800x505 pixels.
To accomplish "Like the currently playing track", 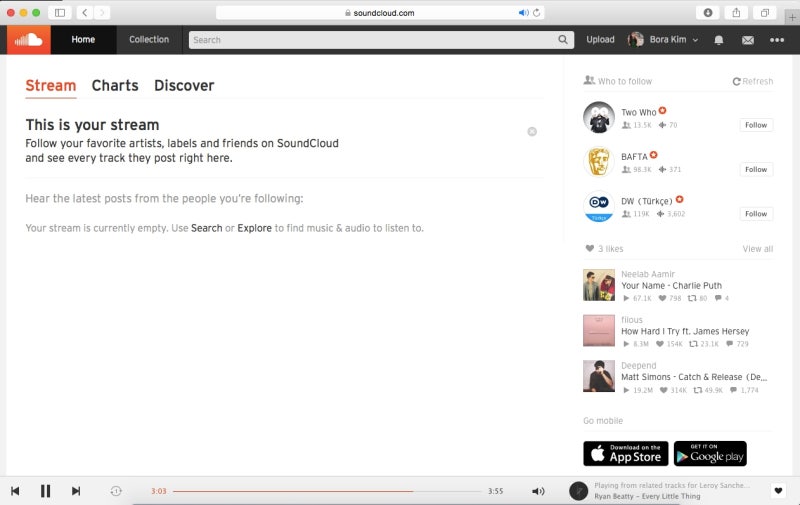I will pyautogui.click(x=778, y=491).
